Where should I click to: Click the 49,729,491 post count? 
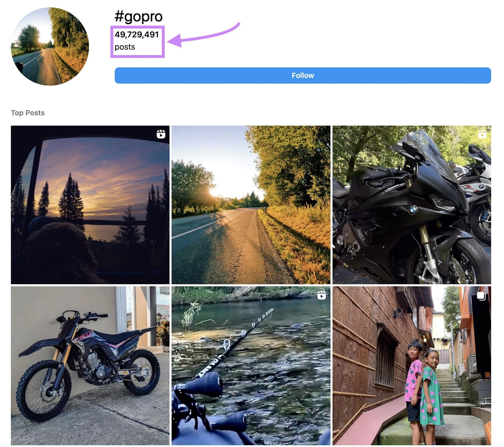138,35
